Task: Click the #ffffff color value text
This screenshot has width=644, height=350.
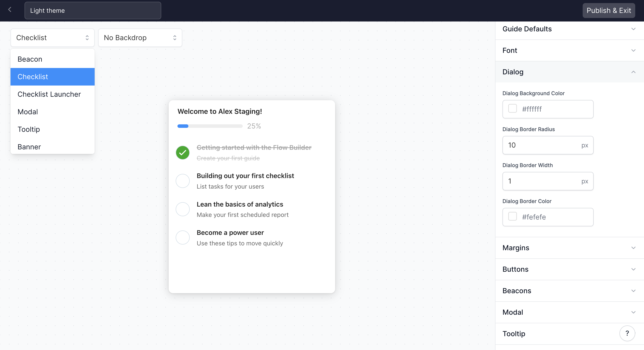Action: [x=532, y=109]
